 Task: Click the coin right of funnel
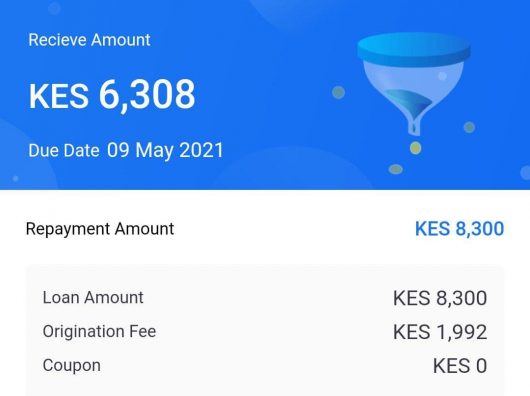(469, 127)
